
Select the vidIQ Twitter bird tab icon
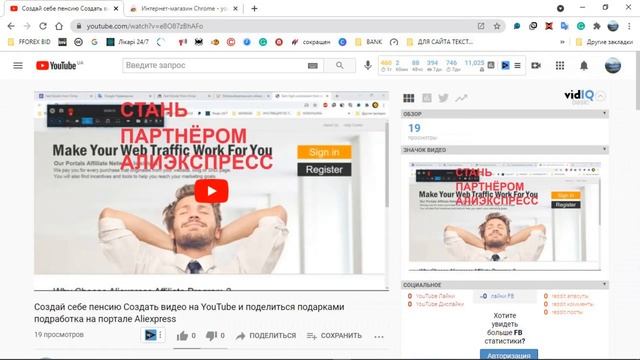pos(443,98)
